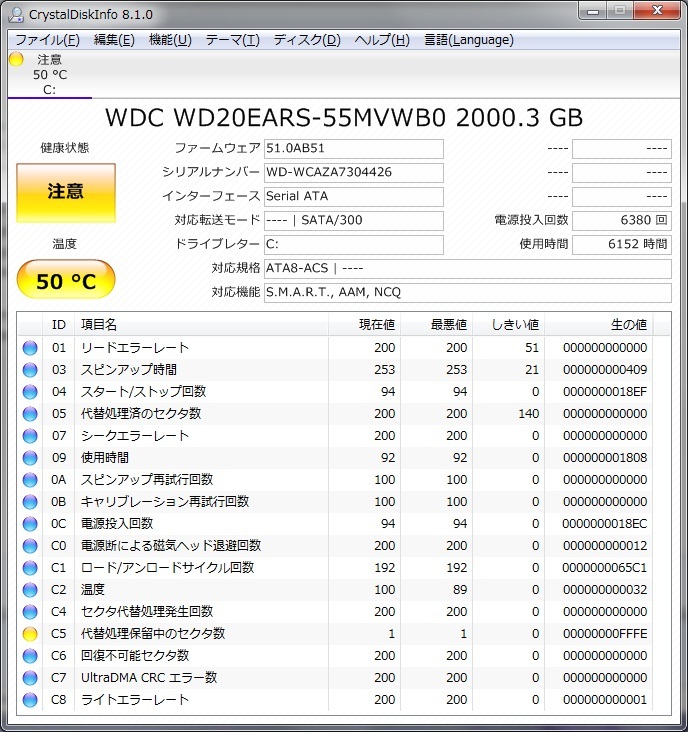Click the drive letter field C:
Viewport: 688px width, 732px height.
[x=353, y=244]
